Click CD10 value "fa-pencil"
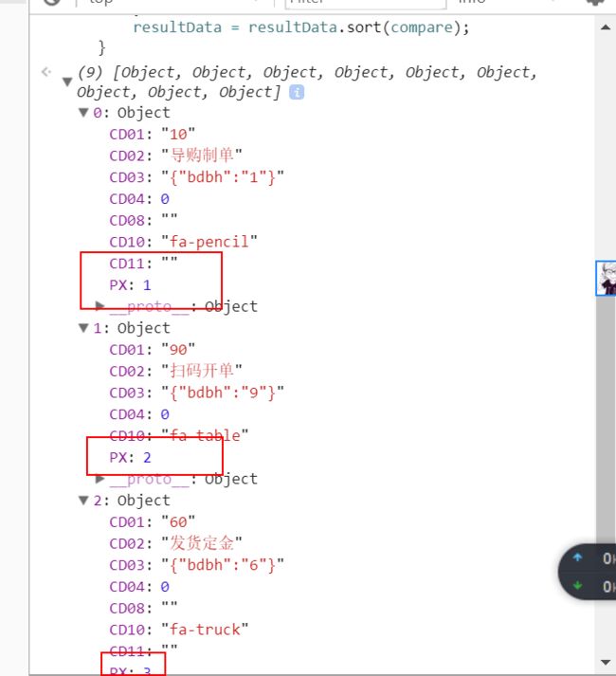Image resolution: width=616 pixels, height=676 pixels. [209, 242]
